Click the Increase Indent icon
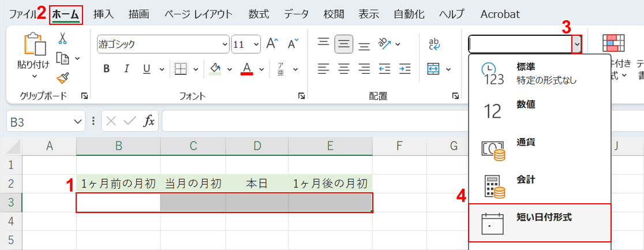The height and width of the screenshot is (250, 644). [405, 69]
